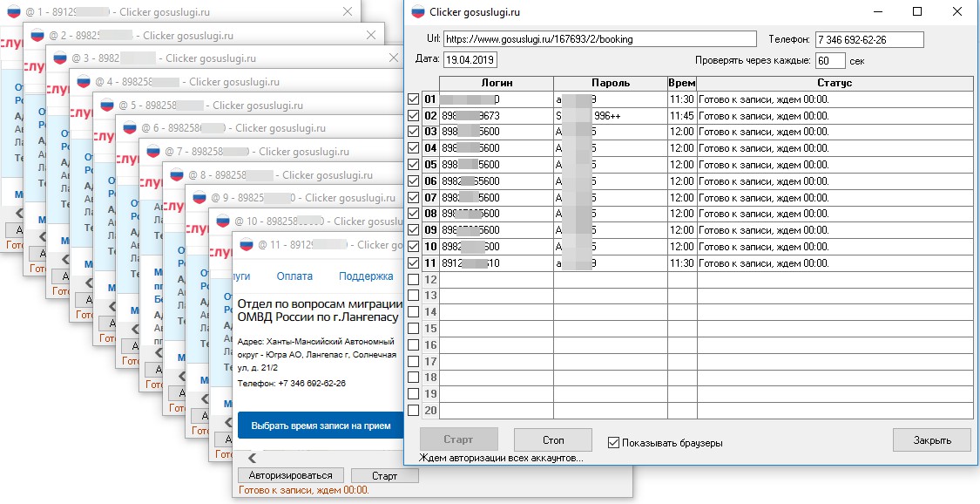
Task: Click flag icon of browser window @ 1
Action: (14, 12)
